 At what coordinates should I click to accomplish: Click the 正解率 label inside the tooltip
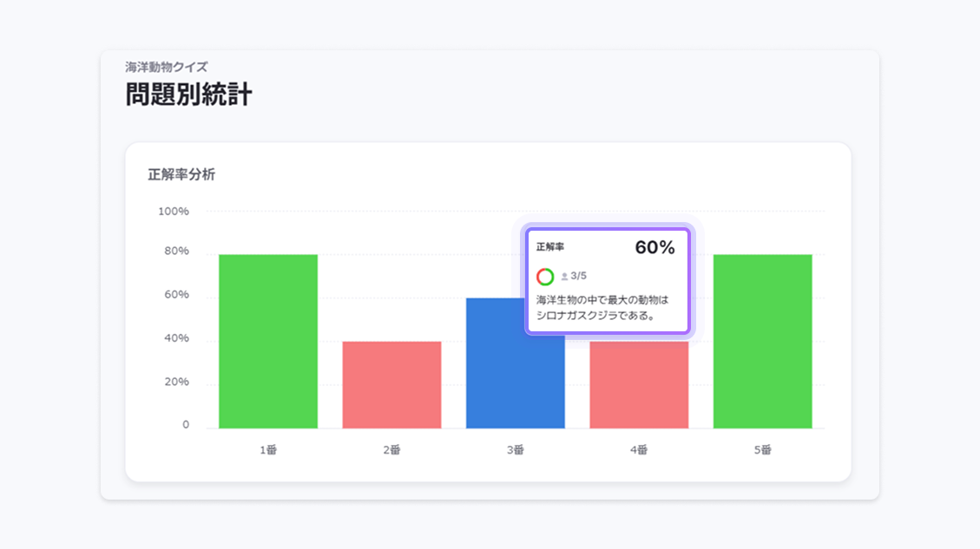(x=550, y=247)
